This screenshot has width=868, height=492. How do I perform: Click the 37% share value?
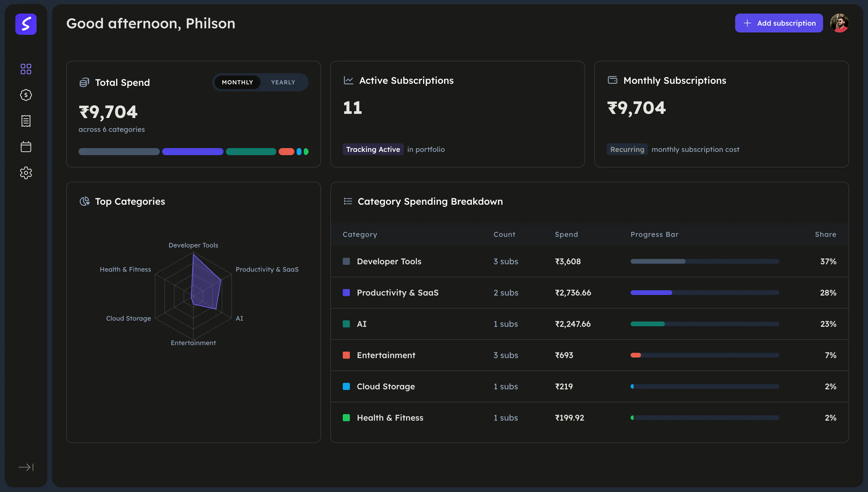(x=828, y=261)
